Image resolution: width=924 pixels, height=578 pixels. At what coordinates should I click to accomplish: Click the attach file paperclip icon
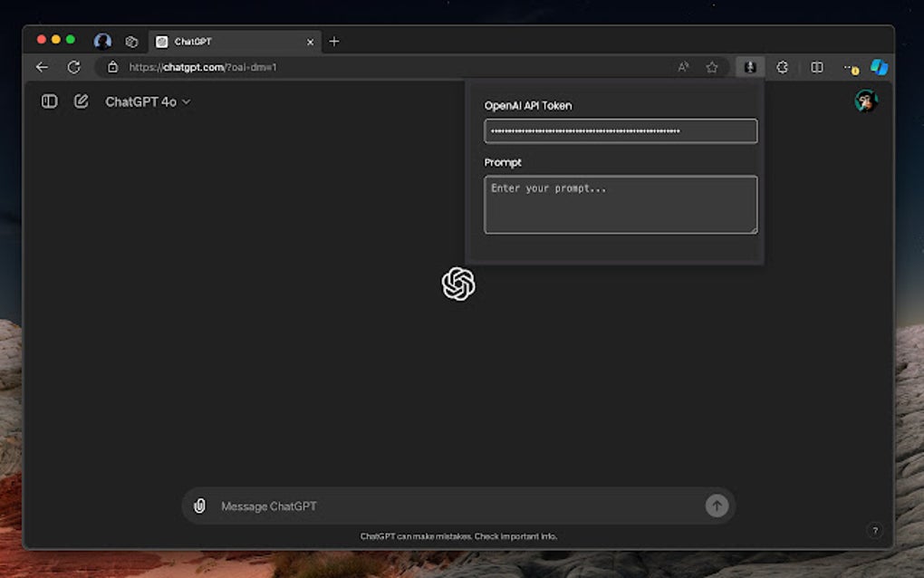click(x=200, y=506)
